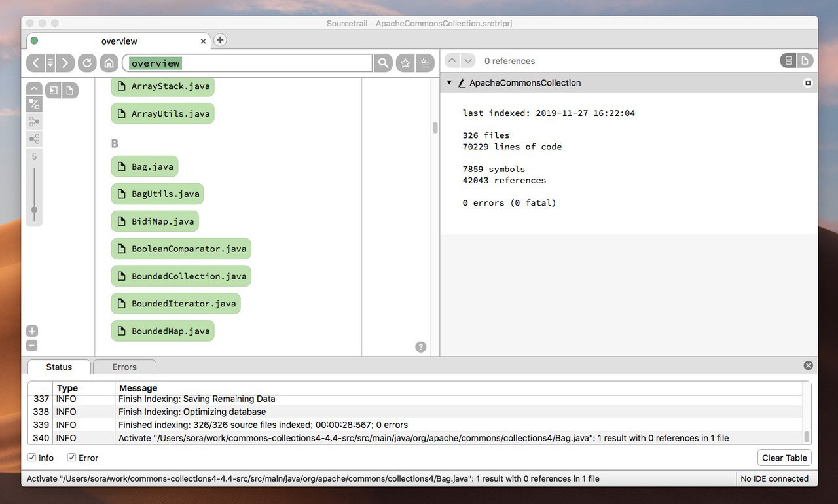Select the ArrayStack.java file node

[162, 86]
